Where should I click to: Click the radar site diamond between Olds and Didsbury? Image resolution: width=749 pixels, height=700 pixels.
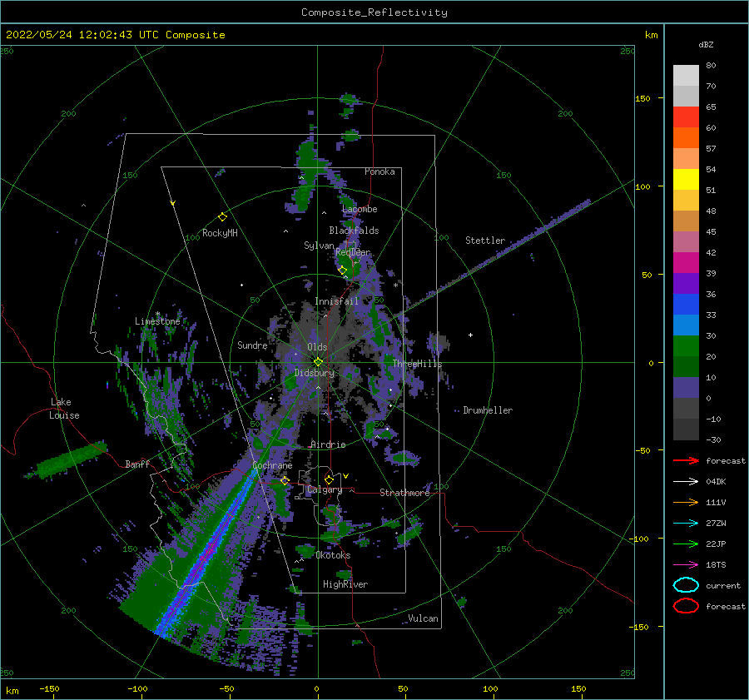pos(318,362)
